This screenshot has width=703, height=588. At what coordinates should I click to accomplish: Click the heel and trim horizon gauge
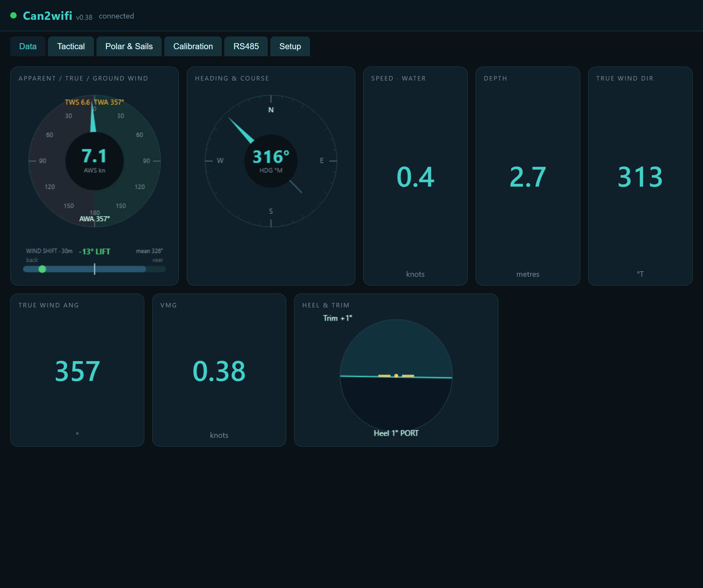(x=396, y=376)
